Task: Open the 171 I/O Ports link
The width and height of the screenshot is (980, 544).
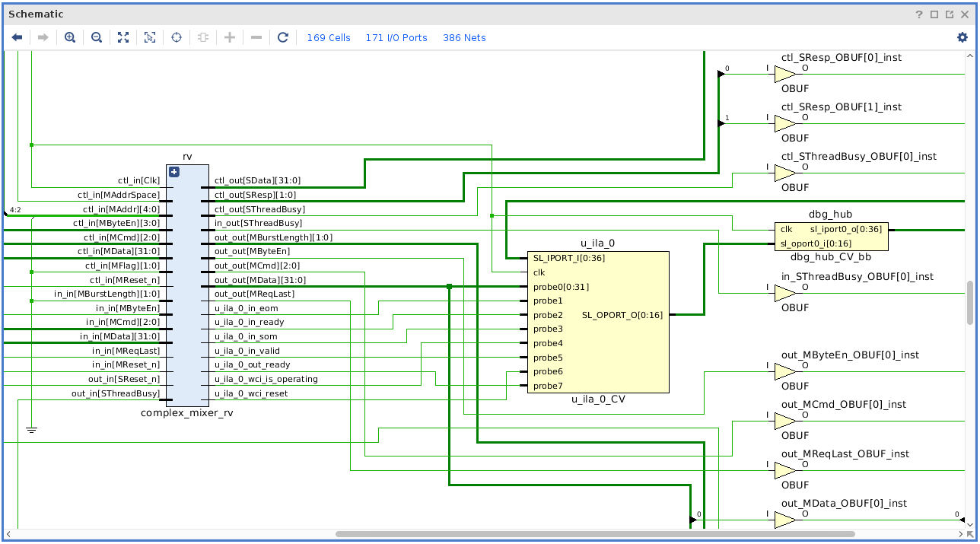Action: click(x=396, y=37)
